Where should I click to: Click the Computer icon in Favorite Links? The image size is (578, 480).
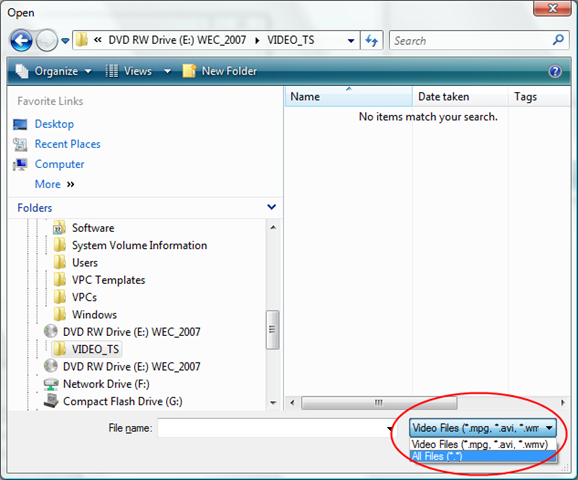(x=20, y=164)
